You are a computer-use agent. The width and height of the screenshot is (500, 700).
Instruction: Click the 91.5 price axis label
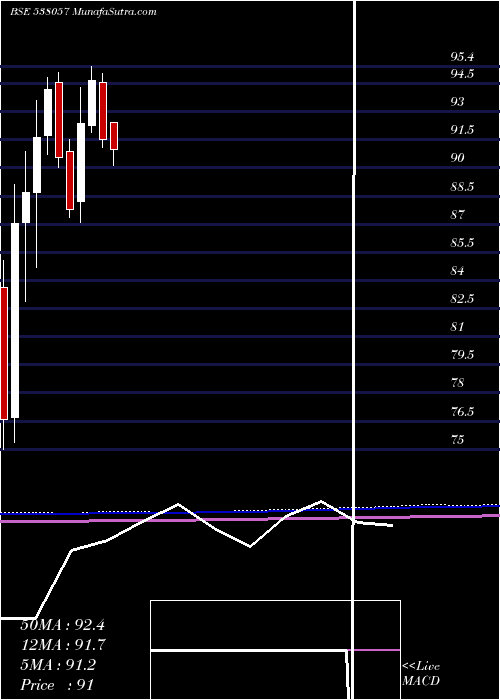point(462,130)
